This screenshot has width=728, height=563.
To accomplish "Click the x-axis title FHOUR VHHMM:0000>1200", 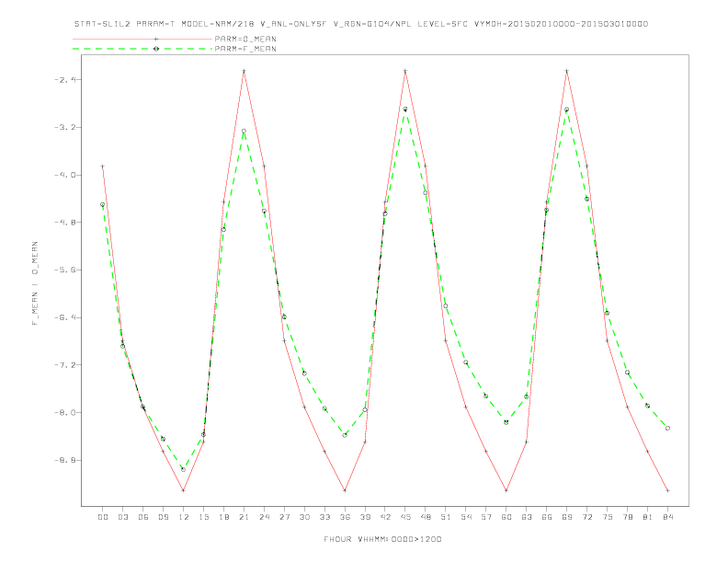I will pyautogui.click(x=382, y=539).
